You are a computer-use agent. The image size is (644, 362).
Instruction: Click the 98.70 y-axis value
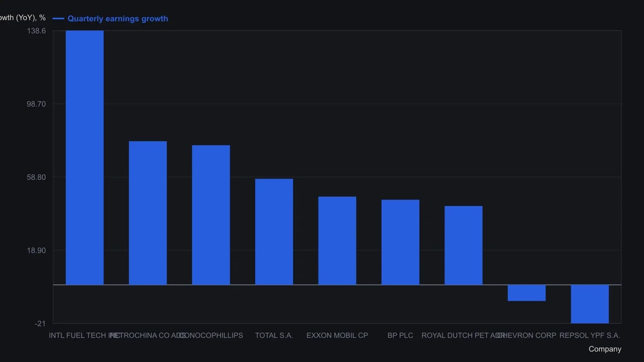(x=36, y=104)
